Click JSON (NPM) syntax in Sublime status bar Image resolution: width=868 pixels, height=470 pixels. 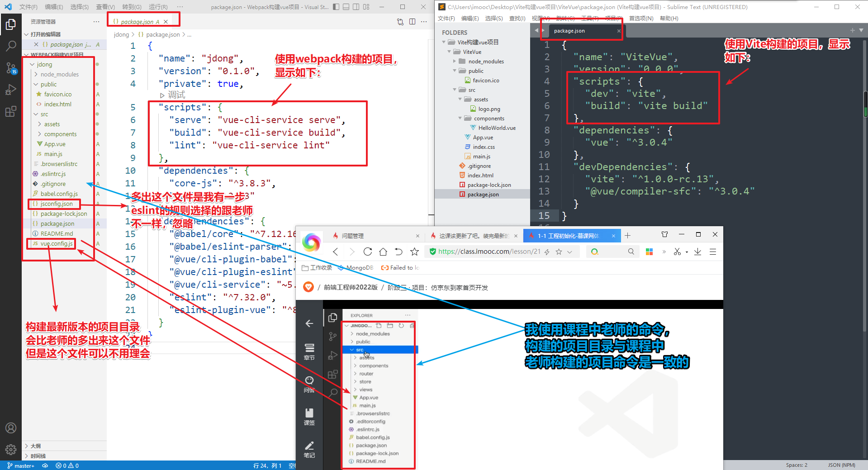[841, 465]
